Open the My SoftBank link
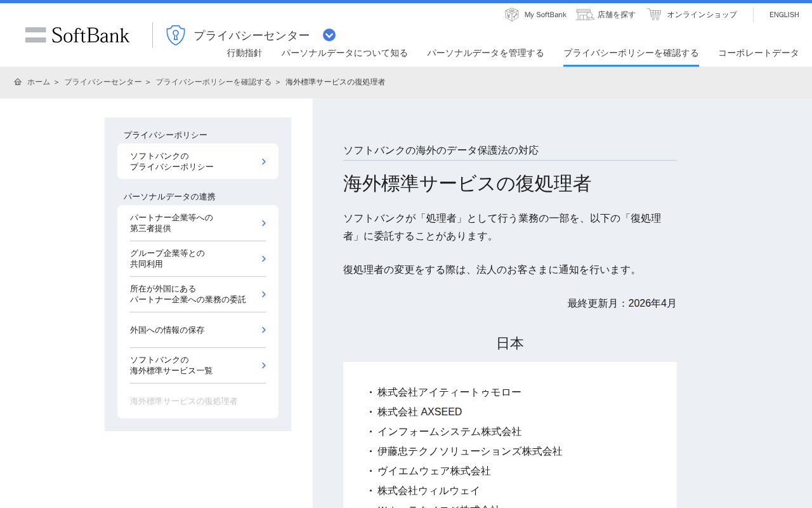 546,15
